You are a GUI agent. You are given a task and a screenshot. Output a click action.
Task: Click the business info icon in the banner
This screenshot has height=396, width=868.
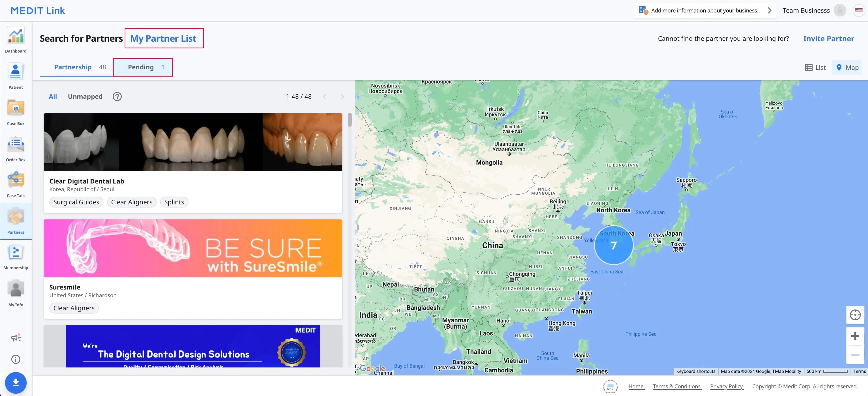(x=643, y=10)
